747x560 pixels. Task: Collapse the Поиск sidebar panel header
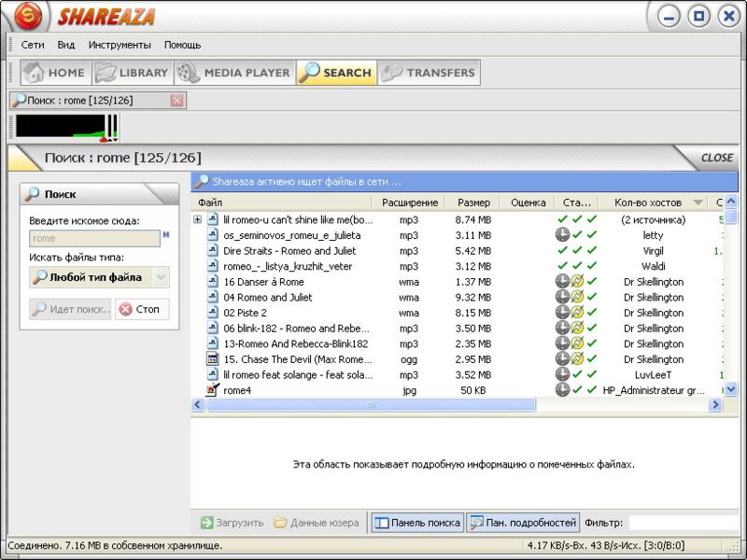tap(99, 194)
